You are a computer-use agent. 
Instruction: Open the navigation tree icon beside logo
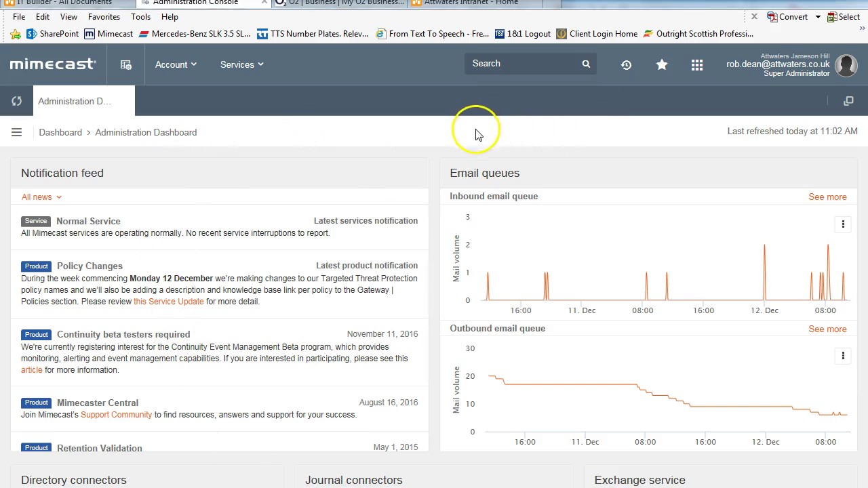126,64
